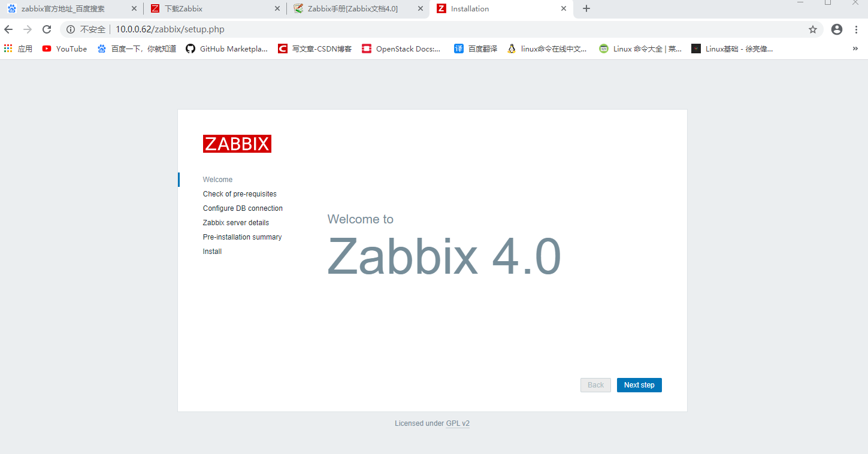868x454 pixels.
Task: Open the GitHub Marketplace bookmark
Action: (227, 49)
